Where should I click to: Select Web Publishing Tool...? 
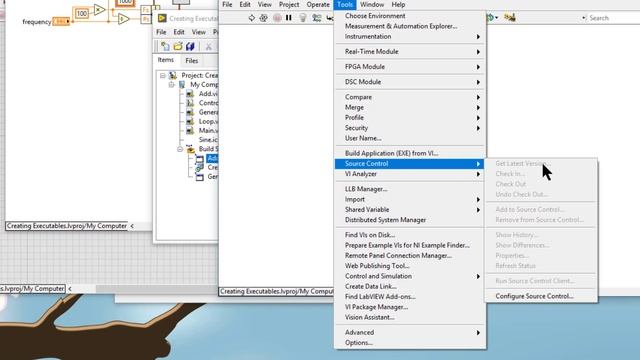[377, 266]
